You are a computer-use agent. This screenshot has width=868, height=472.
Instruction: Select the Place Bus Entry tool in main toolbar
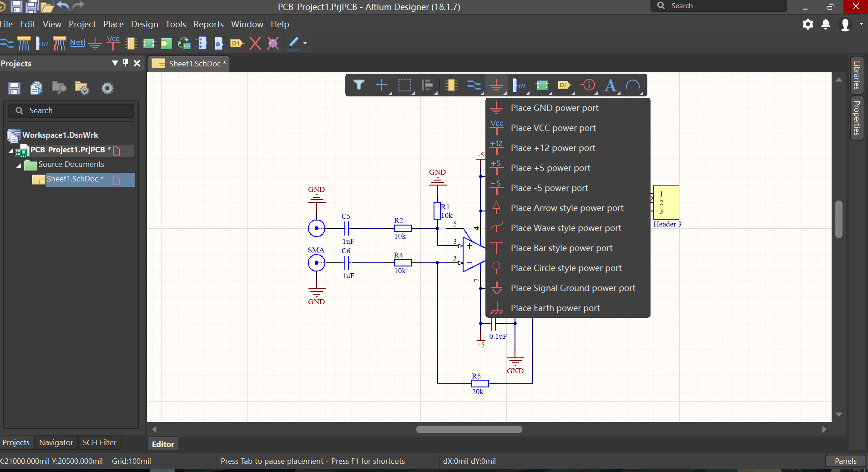tap(41, 43)
